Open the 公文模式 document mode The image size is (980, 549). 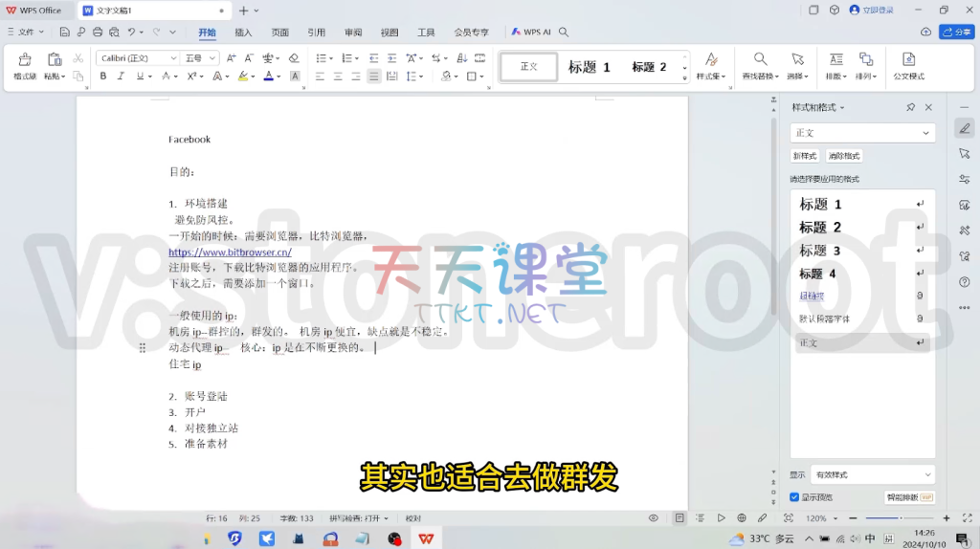908,65
